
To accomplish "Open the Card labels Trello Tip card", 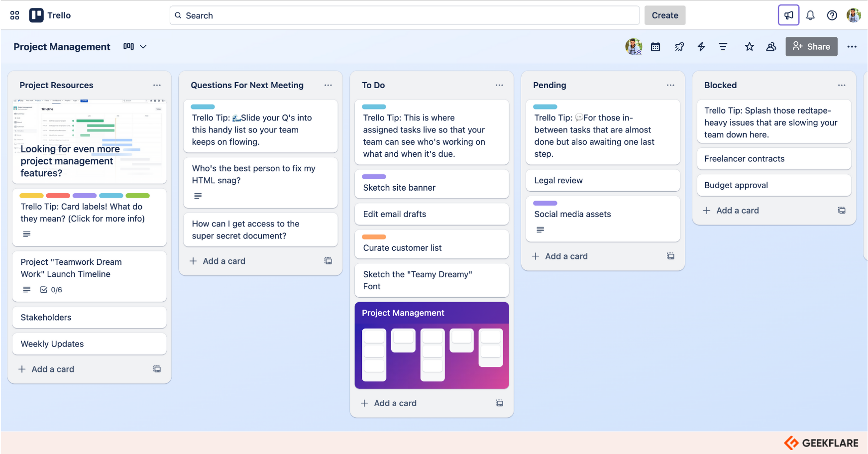I will pos(90,218).
